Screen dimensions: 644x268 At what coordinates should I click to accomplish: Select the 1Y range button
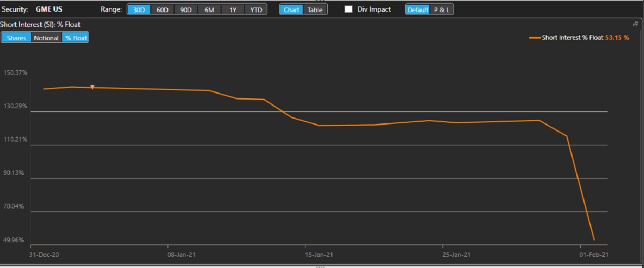(232, 10)
